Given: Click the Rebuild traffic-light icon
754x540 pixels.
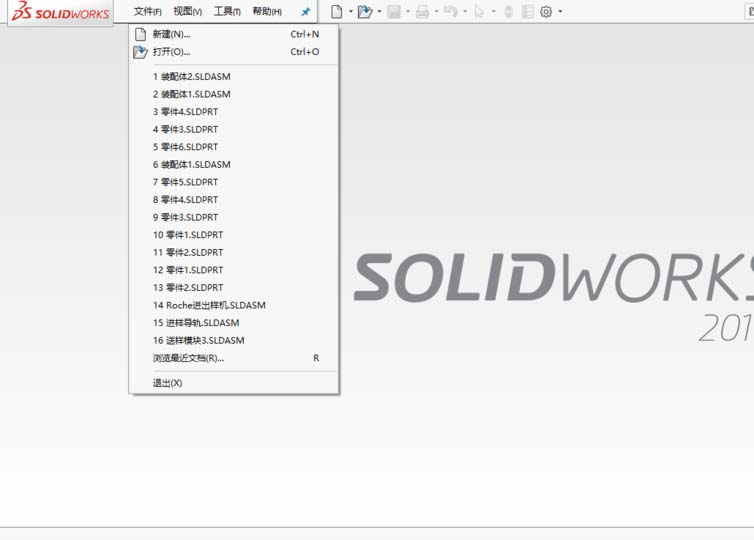Looking at the screenshot, I should [508, 12].
